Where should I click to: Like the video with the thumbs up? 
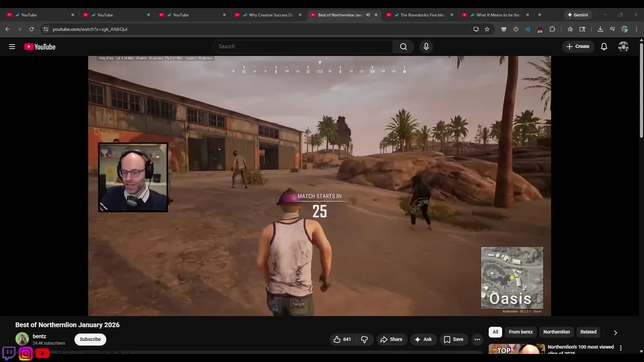tap(342, 339)
